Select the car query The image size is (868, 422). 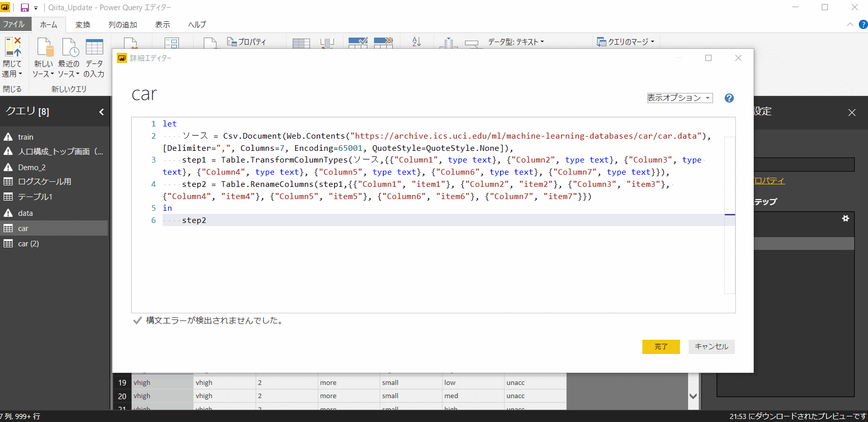[54, 228]
